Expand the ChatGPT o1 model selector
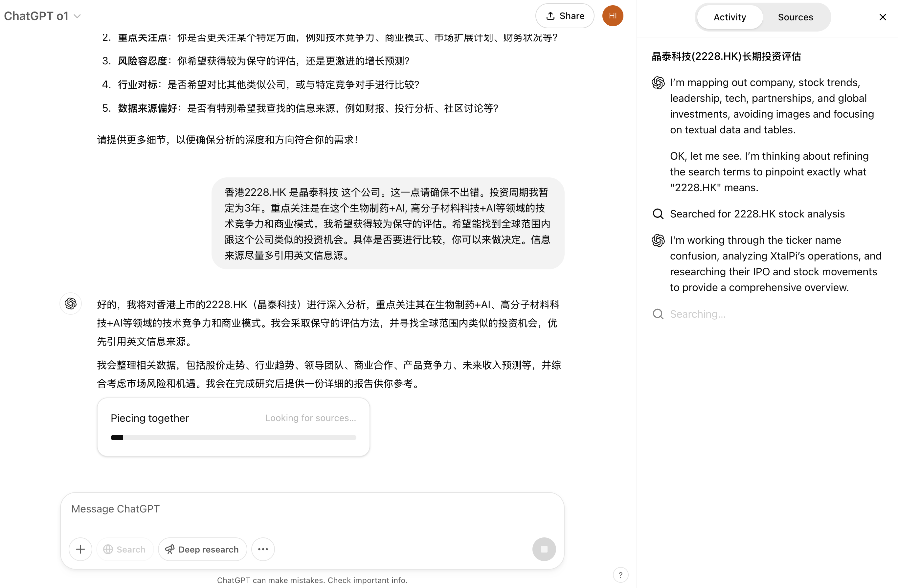898x588 pixels. click(43, 16)
